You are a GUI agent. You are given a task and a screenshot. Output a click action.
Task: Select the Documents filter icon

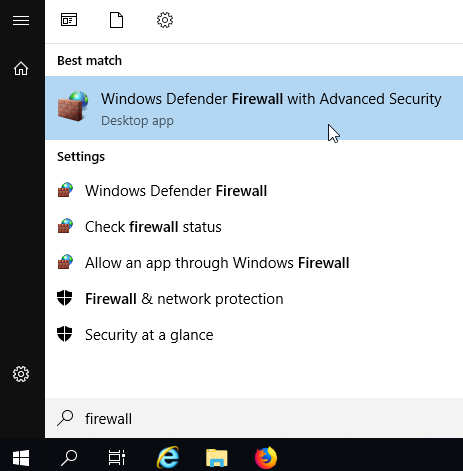click(116, 20)
